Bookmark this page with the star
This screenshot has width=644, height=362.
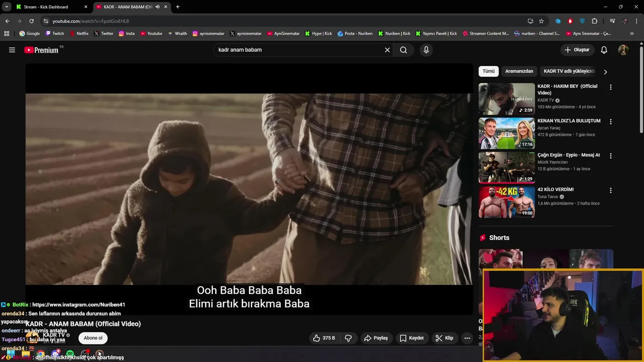541,21
